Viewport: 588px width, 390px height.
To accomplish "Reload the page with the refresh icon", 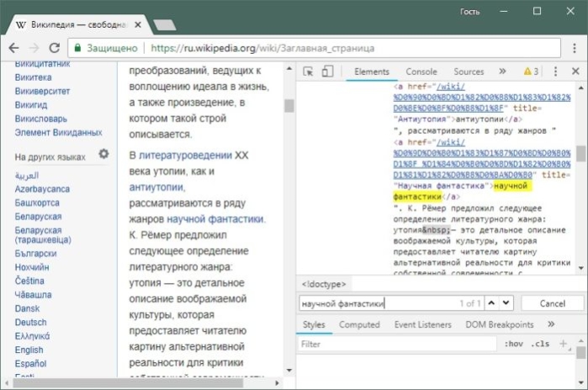I will tap(55, 48).
